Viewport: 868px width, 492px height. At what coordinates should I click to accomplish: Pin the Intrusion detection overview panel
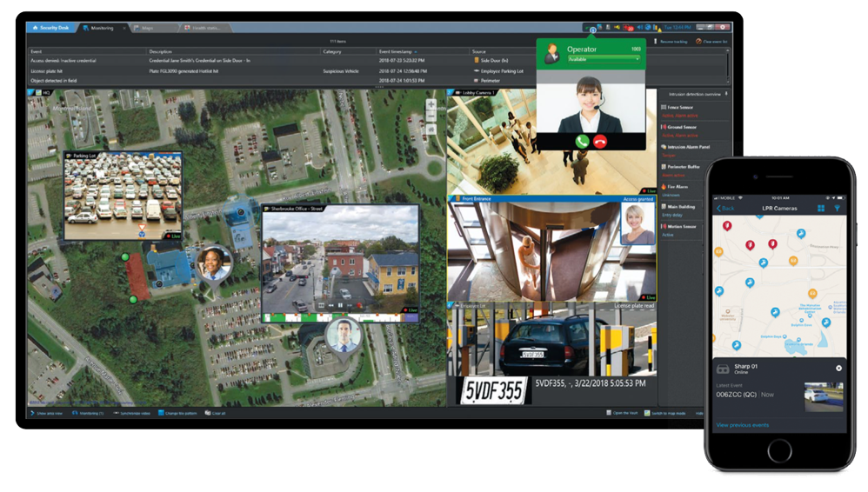click(x=725, y=94)
